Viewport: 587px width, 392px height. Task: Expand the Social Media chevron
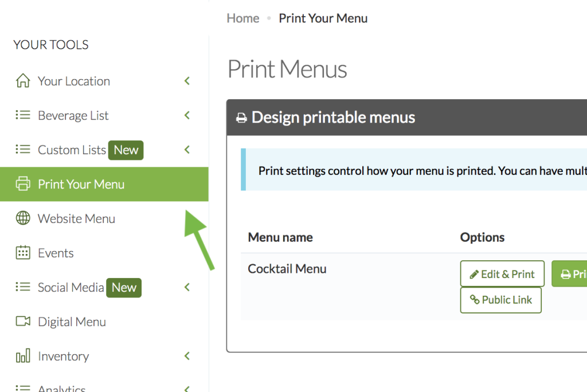point(187,288)
